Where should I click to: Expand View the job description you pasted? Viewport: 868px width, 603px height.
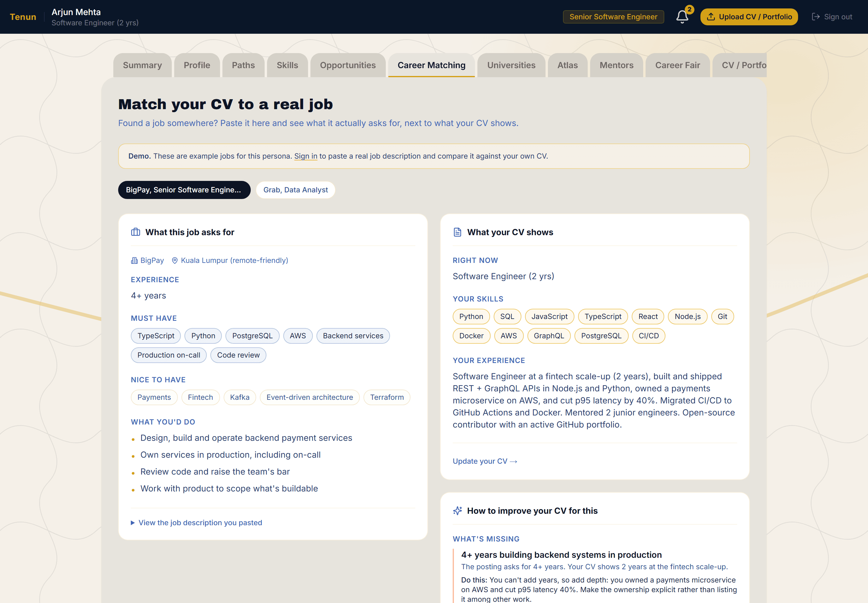[x=197, y=522]
